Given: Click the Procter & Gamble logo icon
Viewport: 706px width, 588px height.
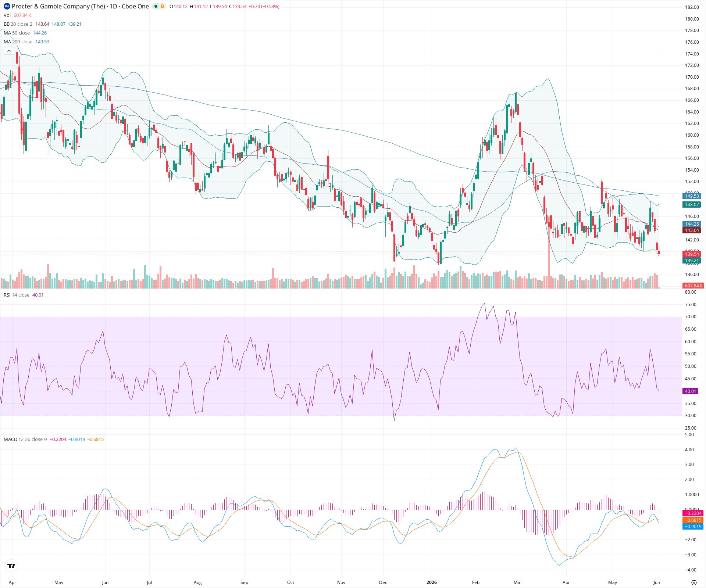Looking at the screenshot, I should click(7, 6).
